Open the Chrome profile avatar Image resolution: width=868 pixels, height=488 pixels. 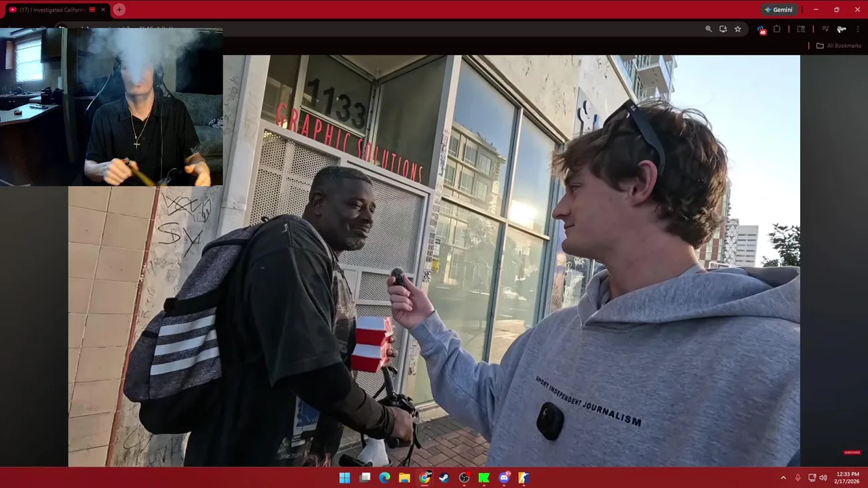[842, 29]
